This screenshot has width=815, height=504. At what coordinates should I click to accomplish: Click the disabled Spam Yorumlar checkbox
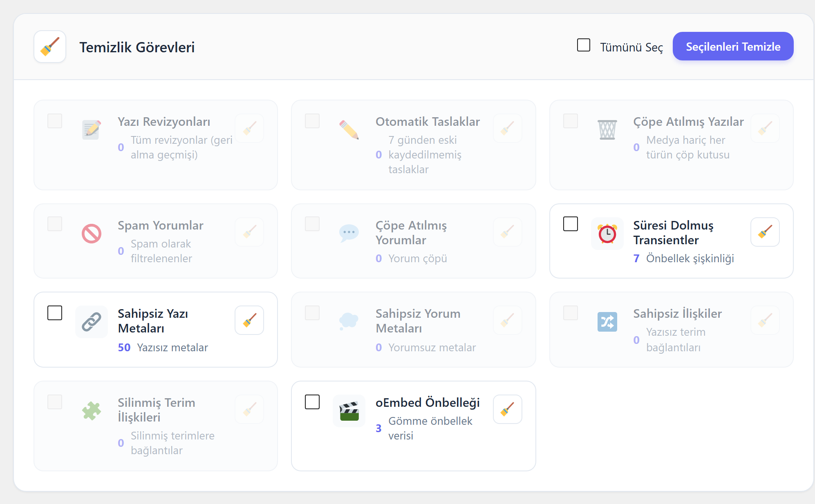point(55,224)
